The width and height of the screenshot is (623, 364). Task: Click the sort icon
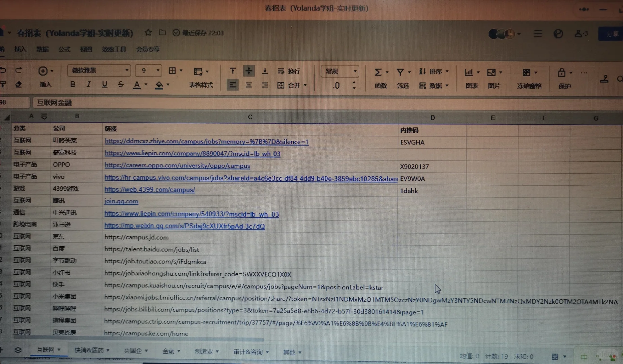click(x=422, y=71)
